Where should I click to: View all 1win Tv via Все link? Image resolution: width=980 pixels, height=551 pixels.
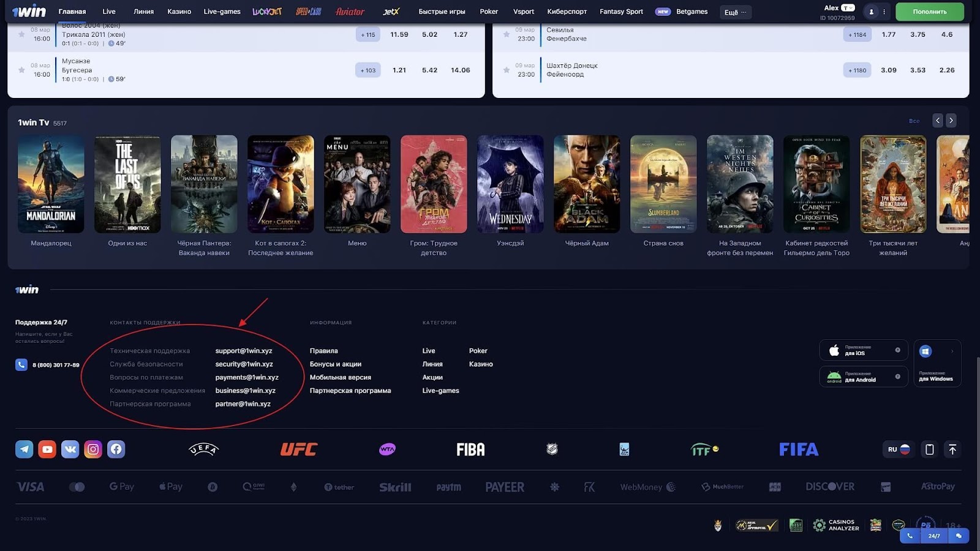pyautogui.click(x=914, y=121)
